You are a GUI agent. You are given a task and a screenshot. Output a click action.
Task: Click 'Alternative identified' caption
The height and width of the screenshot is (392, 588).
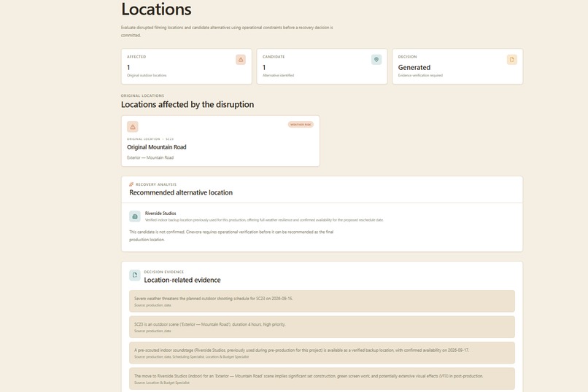click(278, 75)
